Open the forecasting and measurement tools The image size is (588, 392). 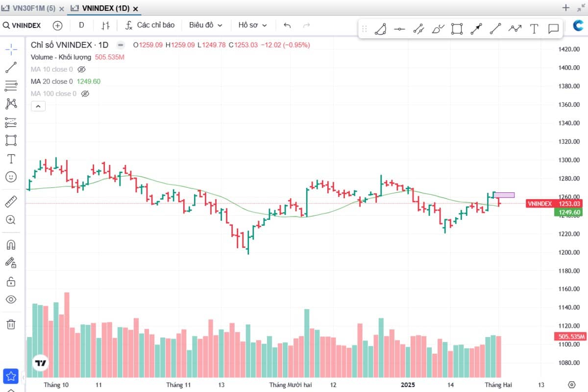coord(11,122)
